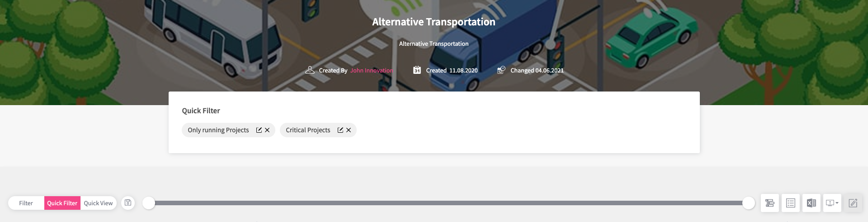This screenshot has height=222, width=868.
Task: Apply the Only running Projects filter
Action: pyautogui.click(x=218, y=130)
